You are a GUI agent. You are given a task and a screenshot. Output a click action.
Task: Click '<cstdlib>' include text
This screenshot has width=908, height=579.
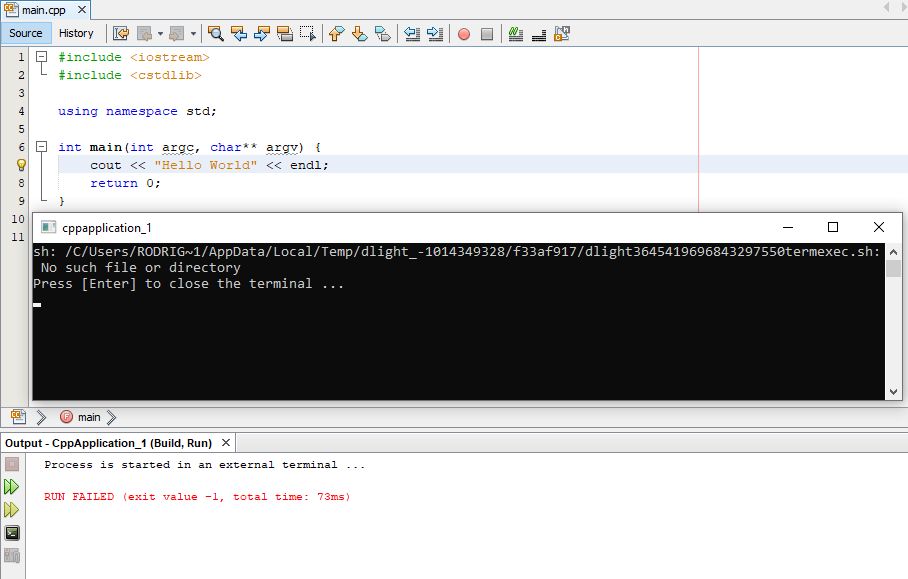pos(166,75)
